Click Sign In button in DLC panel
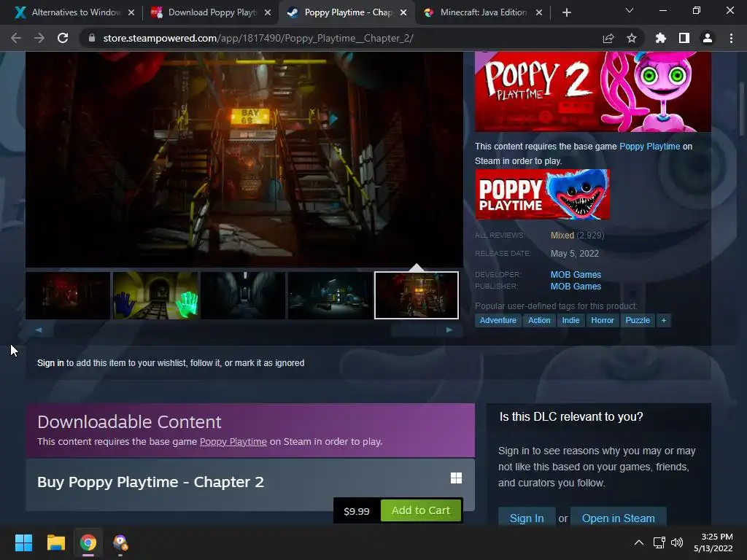The height and width of the screenshot is (560, 747). (x=527, y=518)
